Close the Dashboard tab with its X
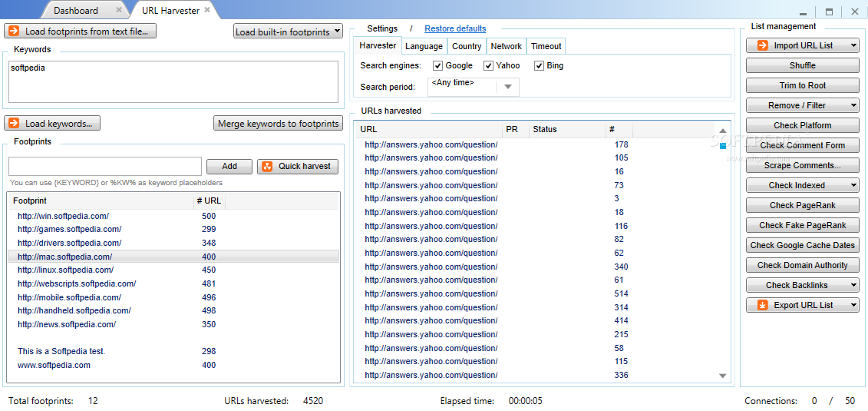This screenshot has height=411, width=868. tap(119, 10)
